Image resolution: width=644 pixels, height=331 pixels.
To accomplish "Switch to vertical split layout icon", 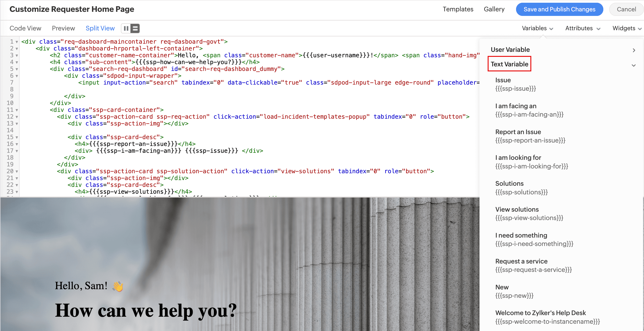I will tap(126, 28).
